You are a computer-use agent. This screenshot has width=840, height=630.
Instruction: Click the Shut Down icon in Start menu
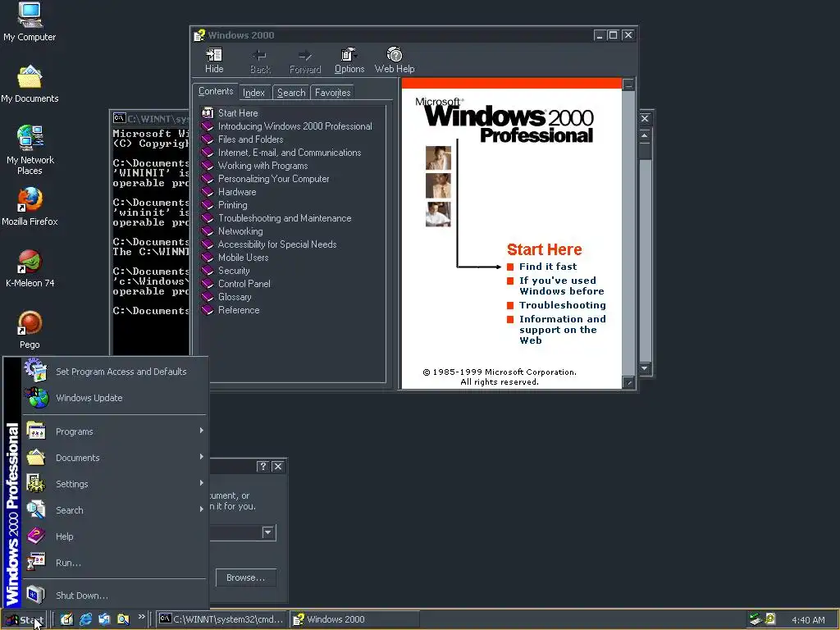[x=36, y=595]
